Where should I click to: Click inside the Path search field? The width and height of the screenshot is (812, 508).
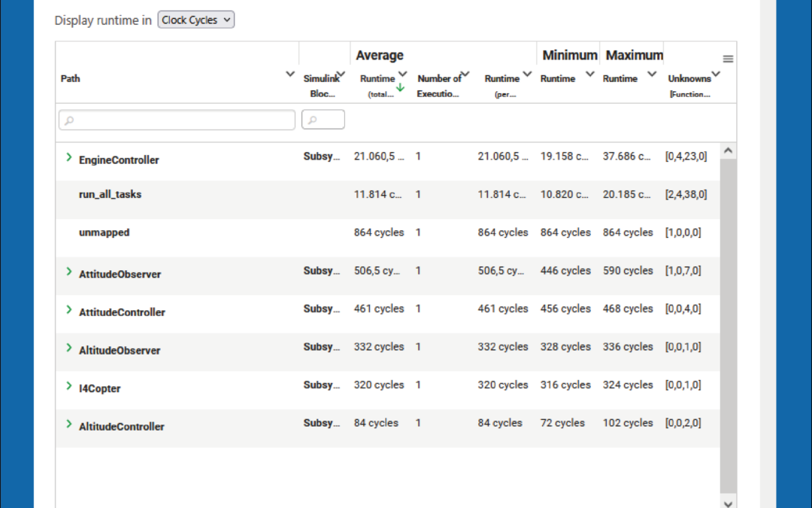coord(177,120)
